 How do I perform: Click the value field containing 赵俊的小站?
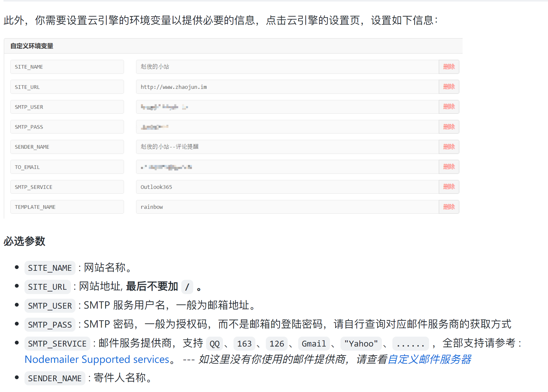point(287,67)
